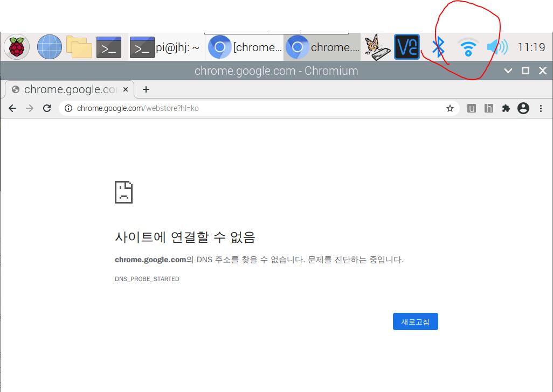Open the VNC Server tray icon
Screen dimensions: 553x392
click(x=407, y=47)
